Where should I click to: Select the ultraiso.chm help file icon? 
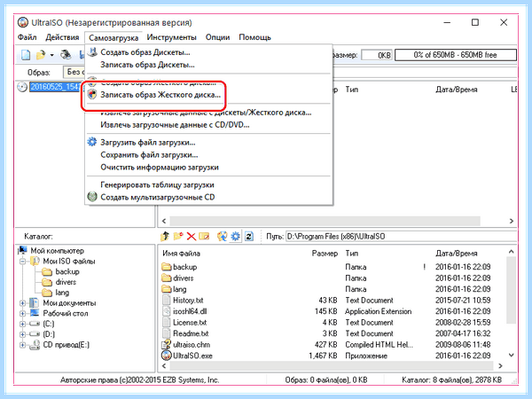(167, 344)
